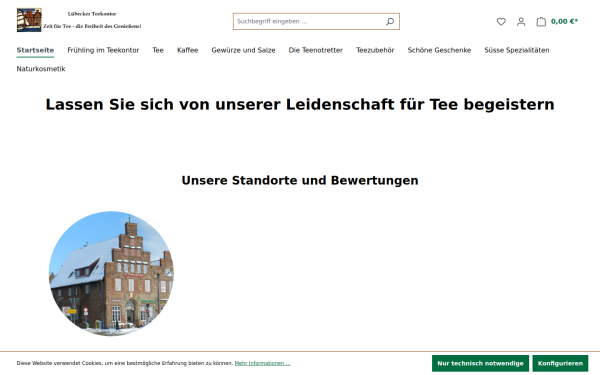Go to the Startseite menu item

[35, 50]
